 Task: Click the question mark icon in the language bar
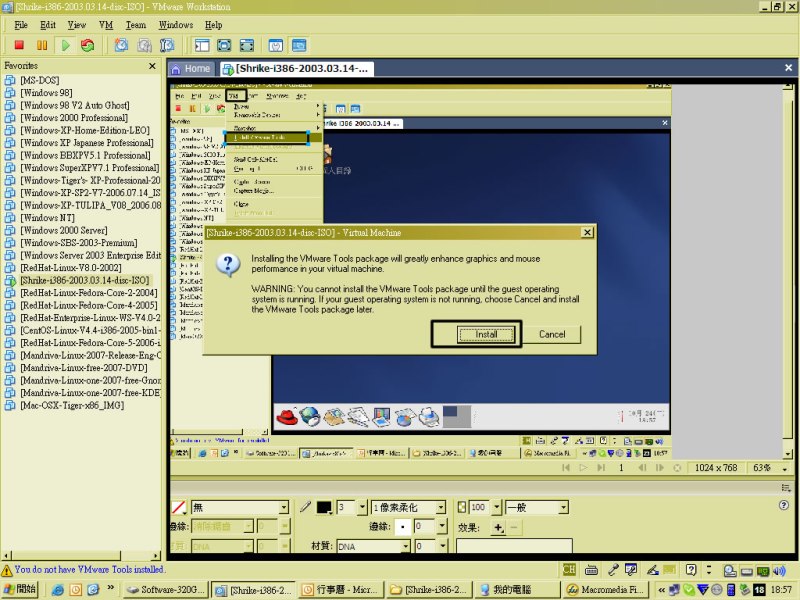(691, 570)
